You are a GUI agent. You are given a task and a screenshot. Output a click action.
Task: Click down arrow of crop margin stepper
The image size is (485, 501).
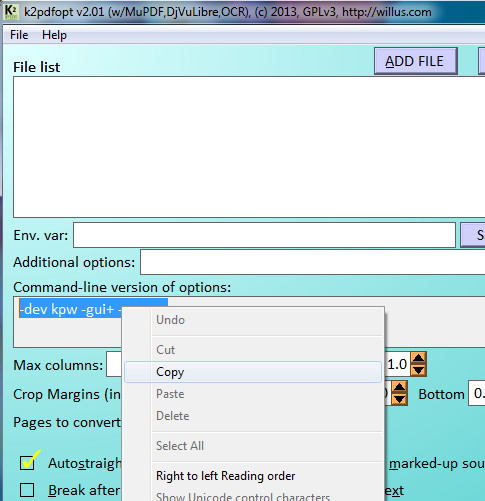[399, 399]
